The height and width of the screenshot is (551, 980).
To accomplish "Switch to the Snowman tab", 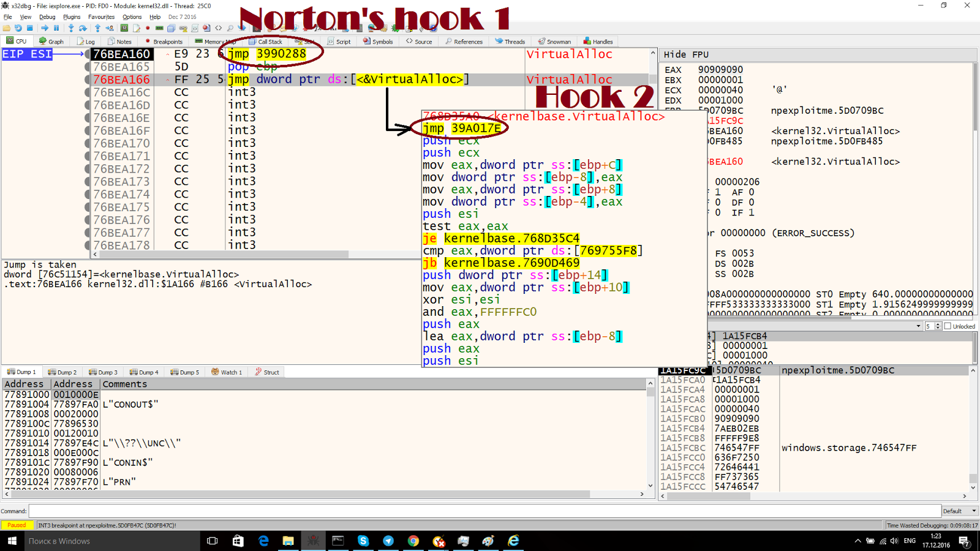I will [554, 42].
